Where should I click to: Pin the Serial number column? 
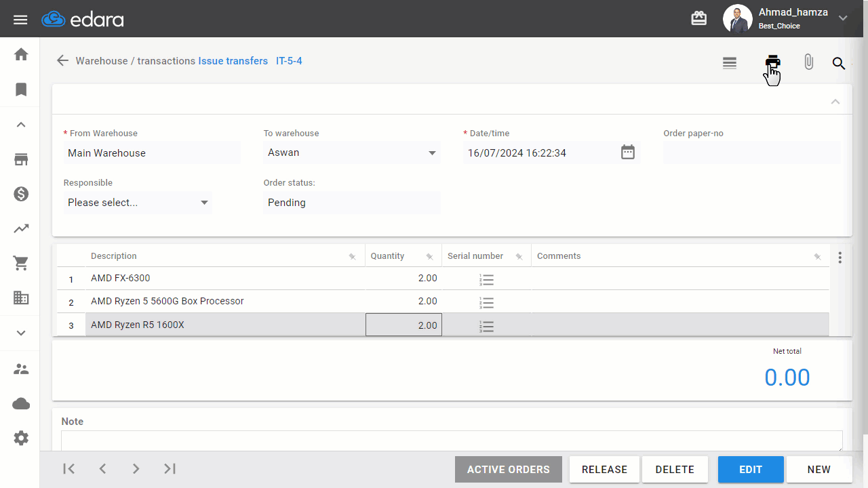point(519,256)
